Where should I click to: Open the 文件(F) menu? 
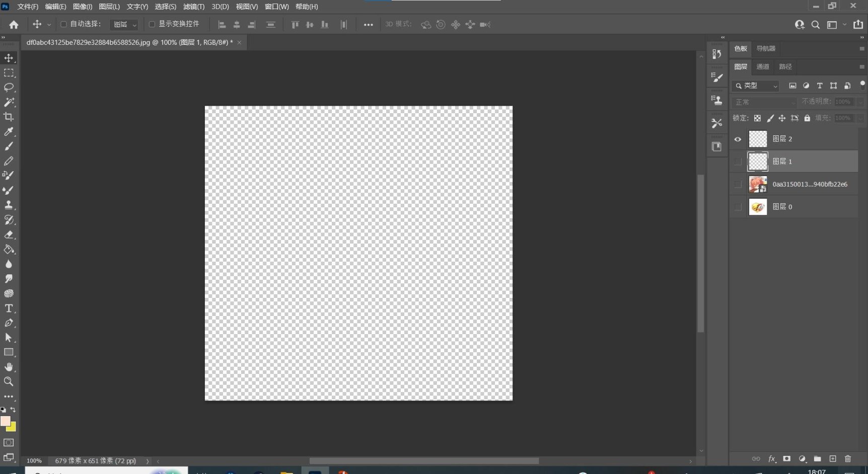pos(28,7)
